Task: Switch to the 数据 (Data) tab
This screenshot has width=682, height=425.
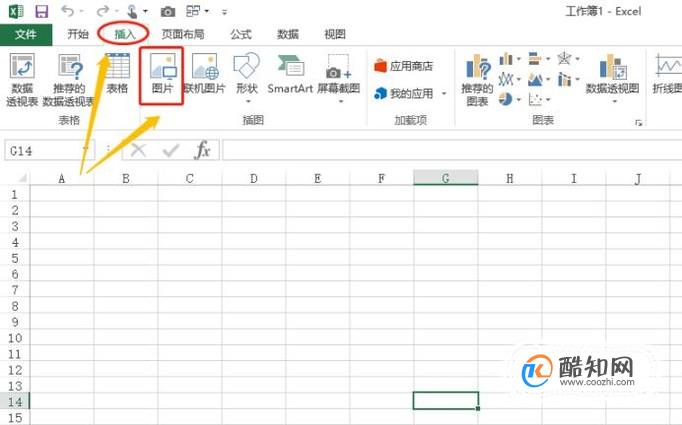Action: pos(288,34)
